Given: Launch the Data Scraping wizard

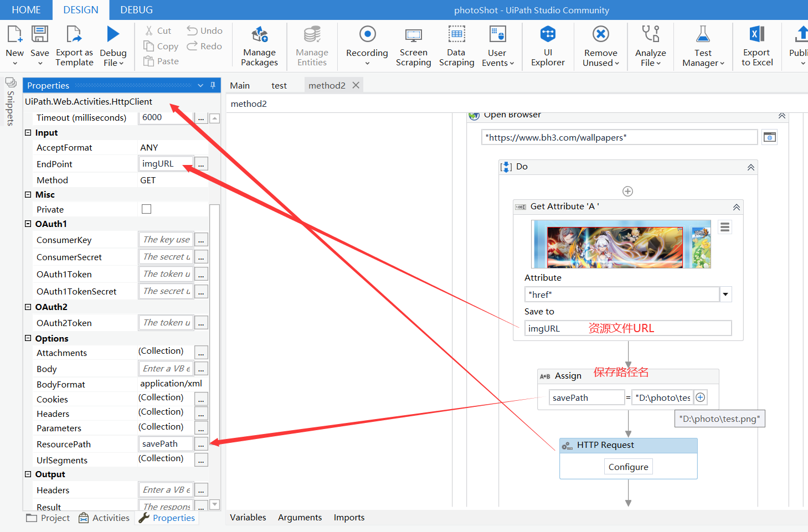Looking at the screenshot, I should [x=456, y=45].
